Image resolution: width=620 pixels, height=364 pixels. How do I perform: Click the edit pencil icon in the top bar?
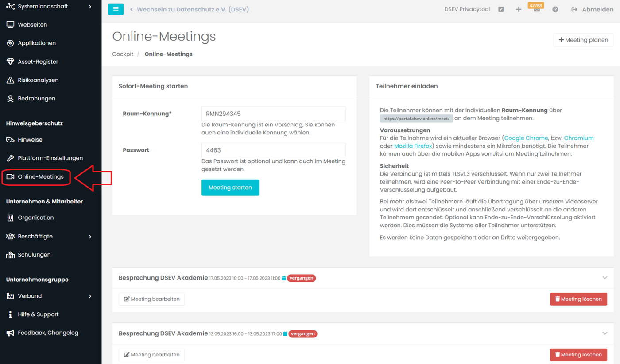[501, 9]
